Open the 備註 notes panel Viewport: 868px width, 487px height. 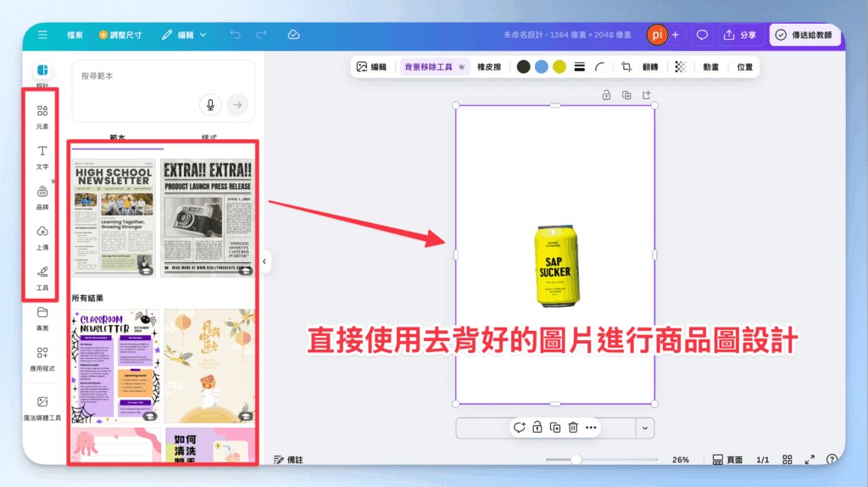(x=288, y=460)
